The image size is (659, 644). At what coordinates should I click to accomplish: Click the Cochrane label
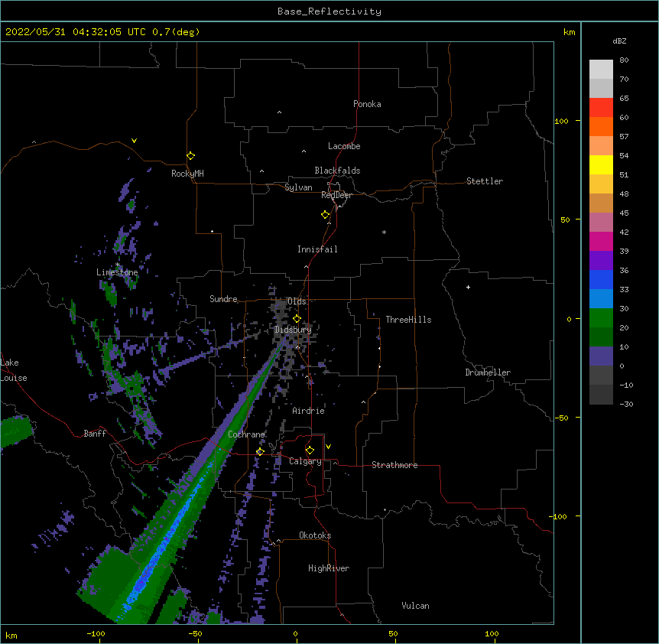tap(246, 434)
